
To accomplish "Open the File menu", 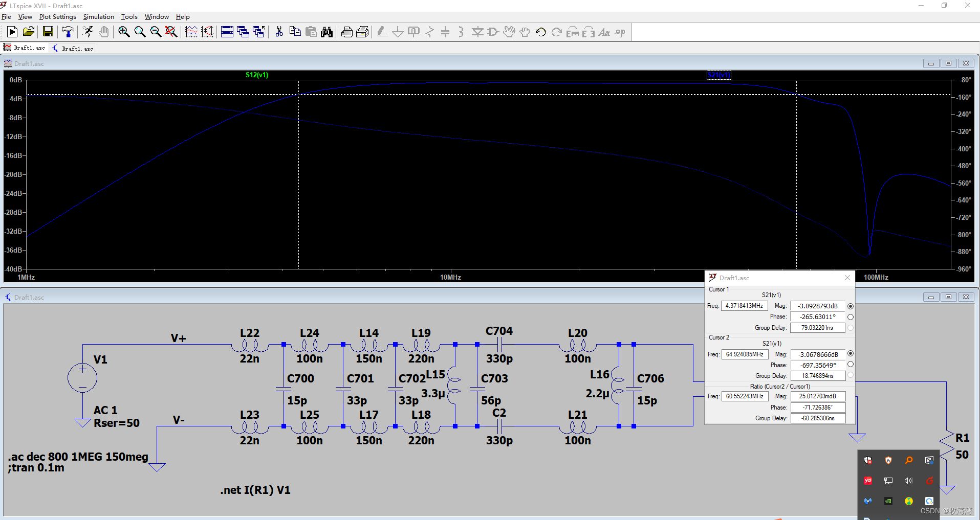I will (x=6, y=17).
